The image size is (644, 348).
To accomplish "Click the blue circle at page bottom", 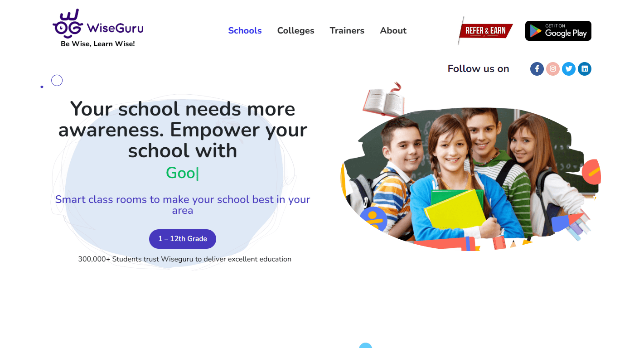I will coord(366,346).
